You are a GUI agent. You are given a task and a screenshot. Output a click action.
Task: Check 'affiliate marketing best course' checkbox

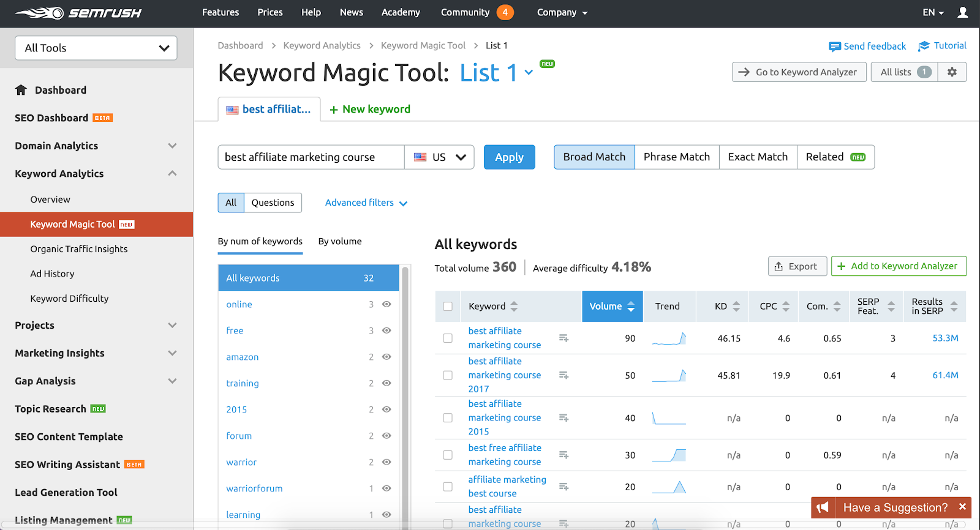448,487
